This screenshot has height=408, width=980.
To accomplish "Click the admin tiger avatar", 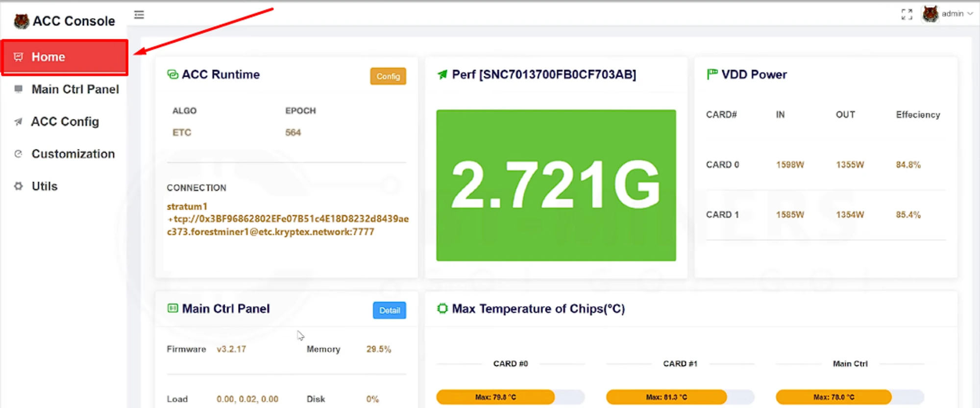I will [930, 14].
